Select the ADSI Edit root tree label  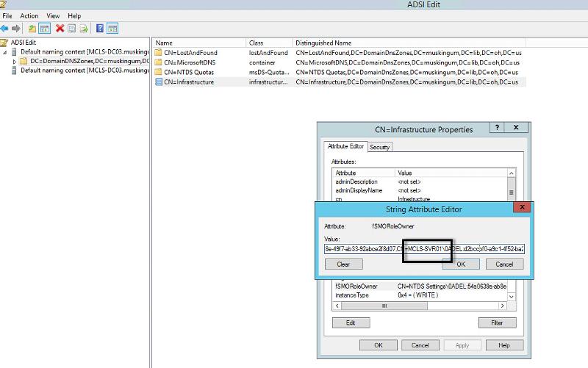click(x=24, y=43)
